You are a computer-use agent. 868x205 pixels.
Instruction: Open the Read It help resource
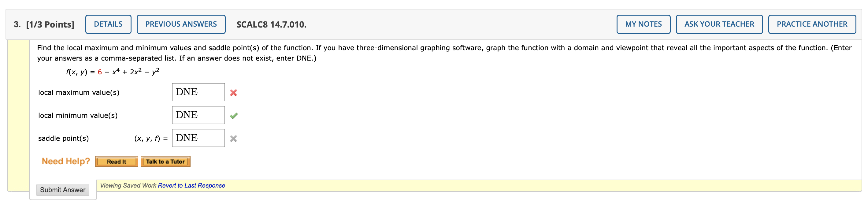click(116, 162)
